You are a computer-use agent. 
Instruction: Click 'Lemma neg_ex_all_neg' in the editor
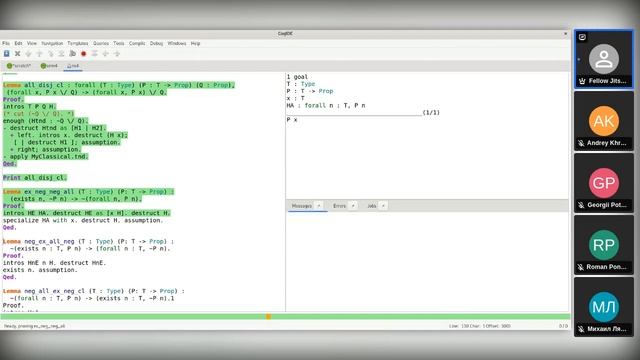39,241
